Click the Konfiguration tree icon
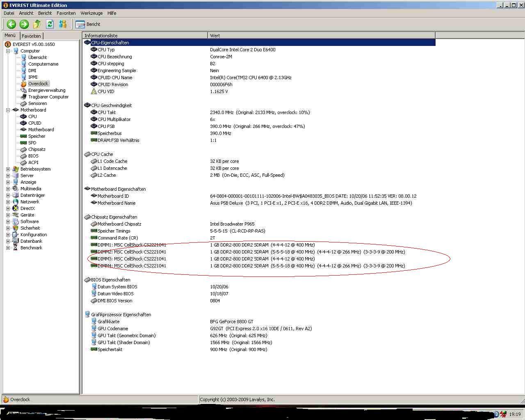Screen dimensions: 525x420 click(x=16, y=235)
